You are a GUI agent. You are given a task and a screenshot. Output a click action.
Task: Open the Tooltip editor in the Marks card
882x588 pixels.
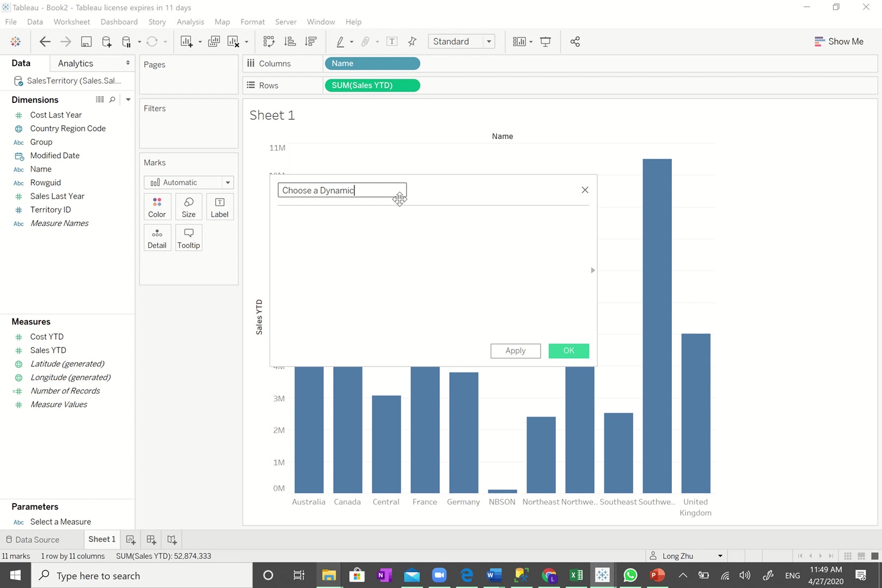click(188, 237)
